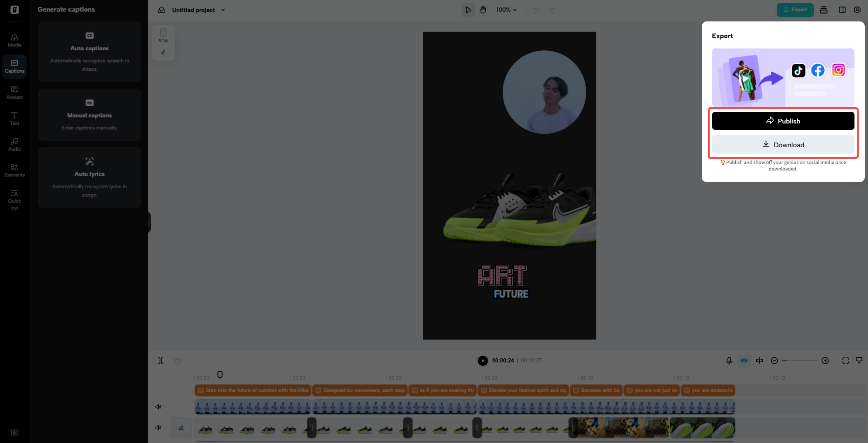
Task: Select caption clip "as if you are soaring"
Action: pyautogui.click(x=442, y=390)
